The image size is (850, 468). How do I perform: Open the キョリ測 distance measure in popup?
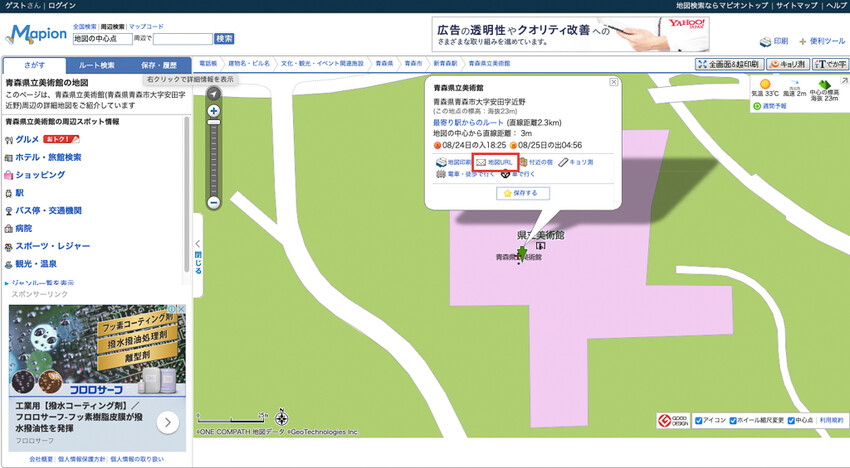564,162
